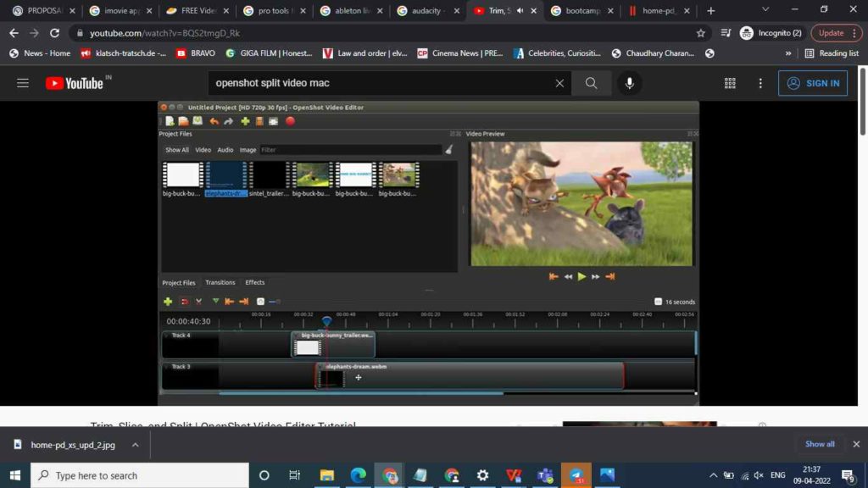Viewport: 868px width, 488px height.
Task: Select the elephants-dream.webm clip on Track 3
Action: click(470, 375)
